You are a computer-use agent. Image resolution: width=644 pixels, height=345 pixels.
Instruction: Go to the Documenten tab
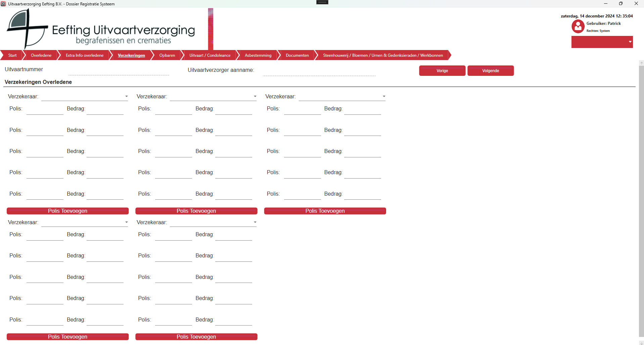(297, 55)
